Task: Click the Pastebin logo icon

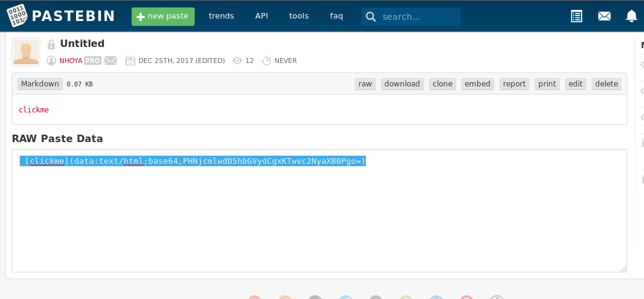Action: coord(17,17)
